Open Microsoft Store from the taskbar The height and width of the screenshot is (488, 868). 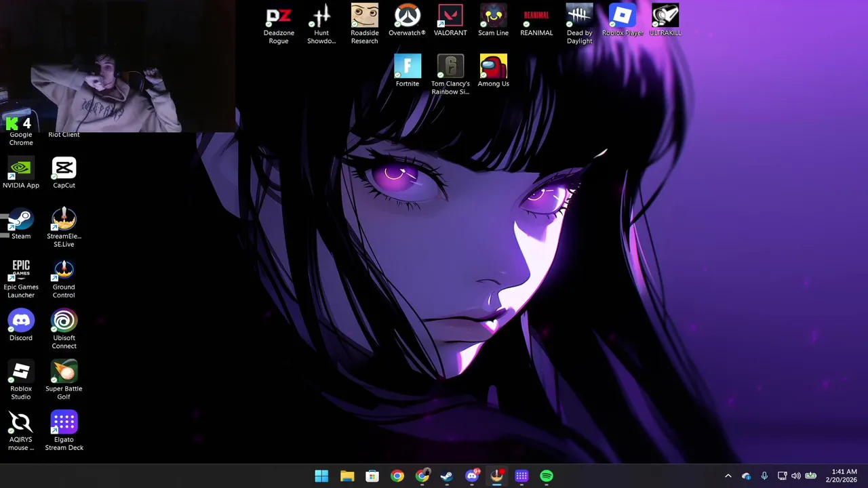click(372, 476)
